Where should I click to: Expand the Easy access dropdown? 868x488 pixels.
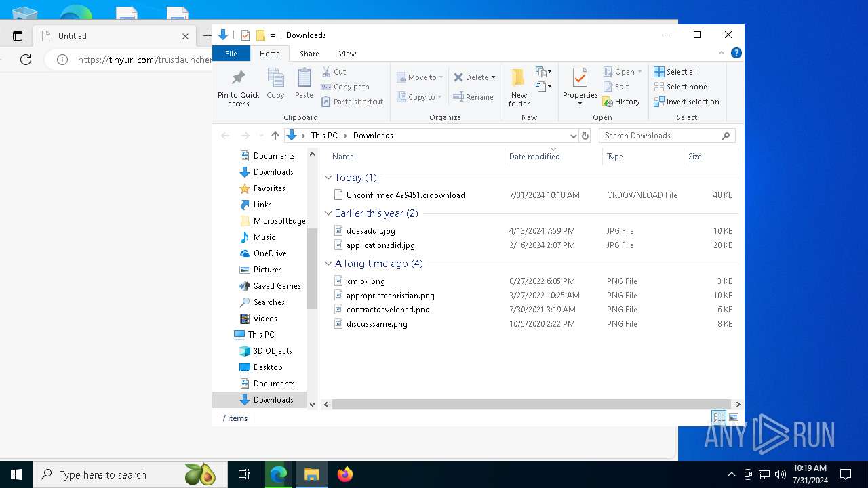[x=543, y=87]
